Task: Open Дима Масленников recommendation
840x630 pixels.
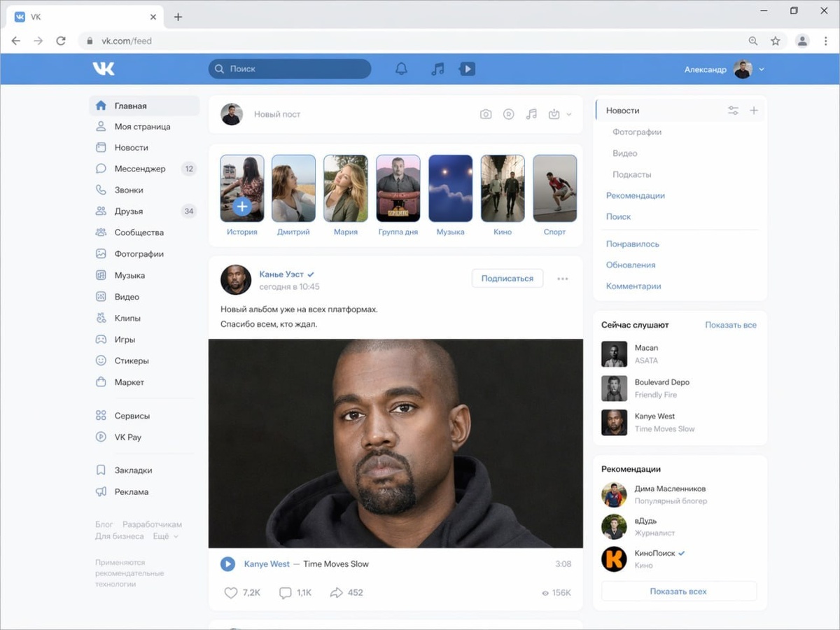Action: coord(678,494)
